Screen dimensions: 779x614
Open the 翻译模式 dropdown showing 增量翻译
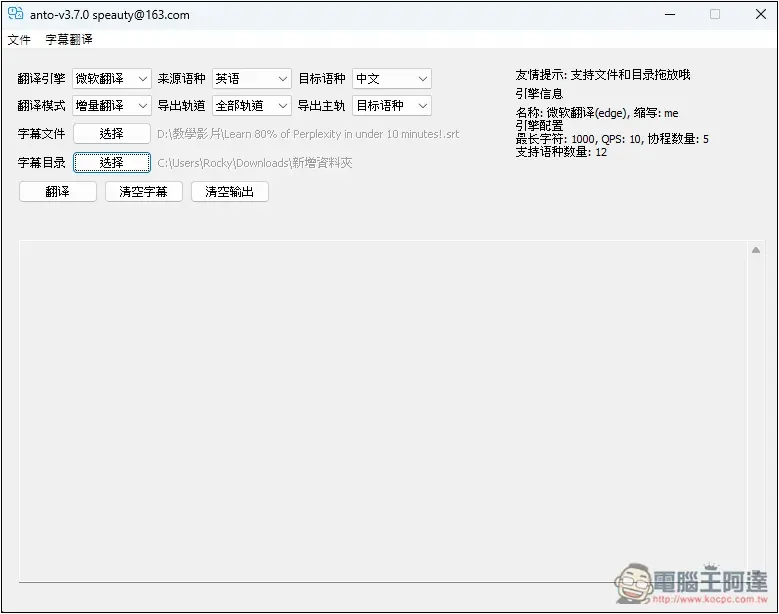click(x=111, y=106)
